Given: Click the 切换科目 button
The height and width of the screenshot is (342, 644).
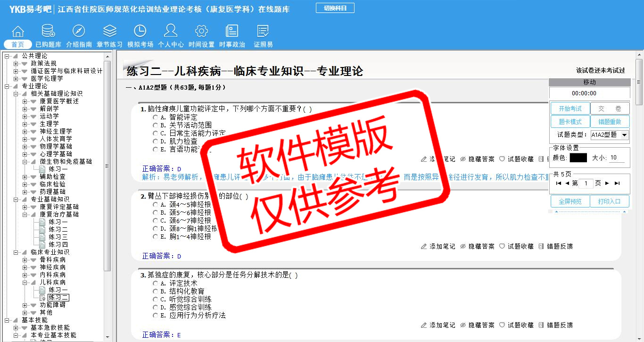Looking at the screenshot, I should pos(335,8).
